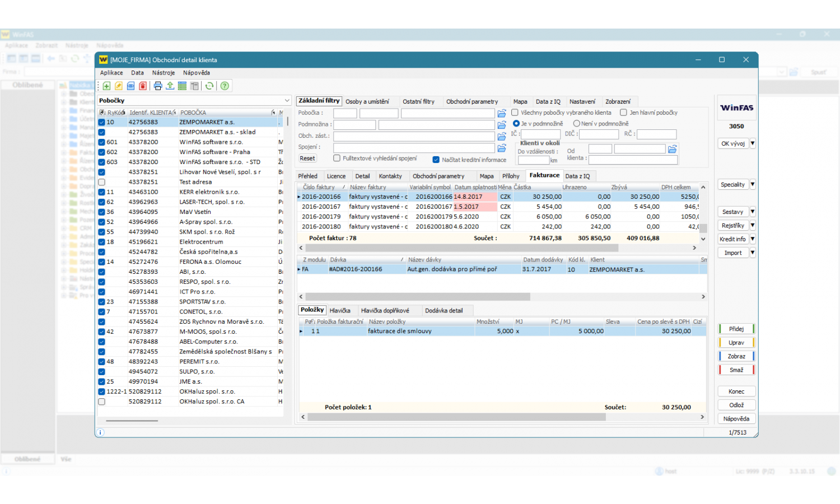
Task: Open folder browse icon next to Pobočka field
Action: coord(502,114)
